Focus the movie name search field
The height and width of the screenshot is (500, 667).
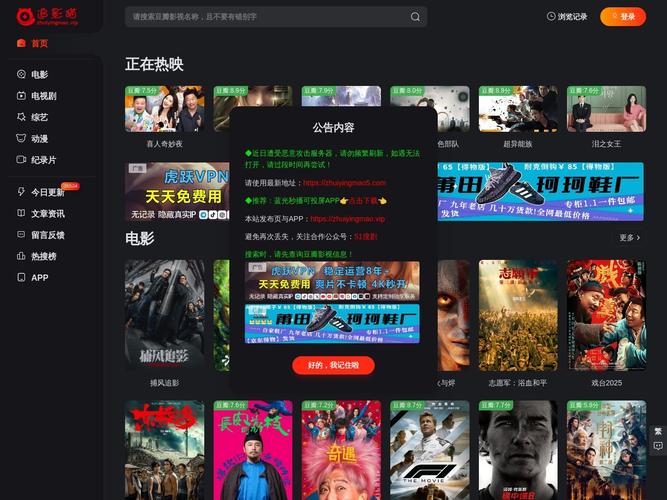coord(265,17)
